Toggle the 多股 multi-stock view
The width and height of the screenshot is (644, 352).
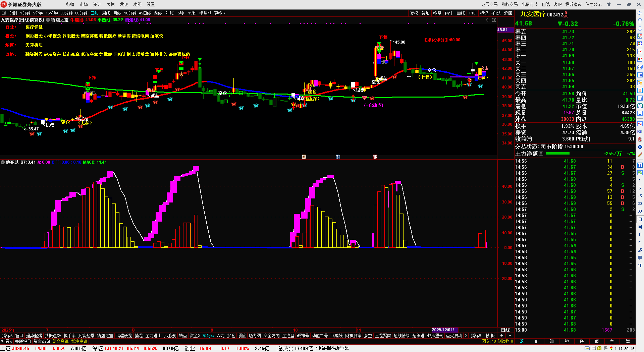(437, 13)
